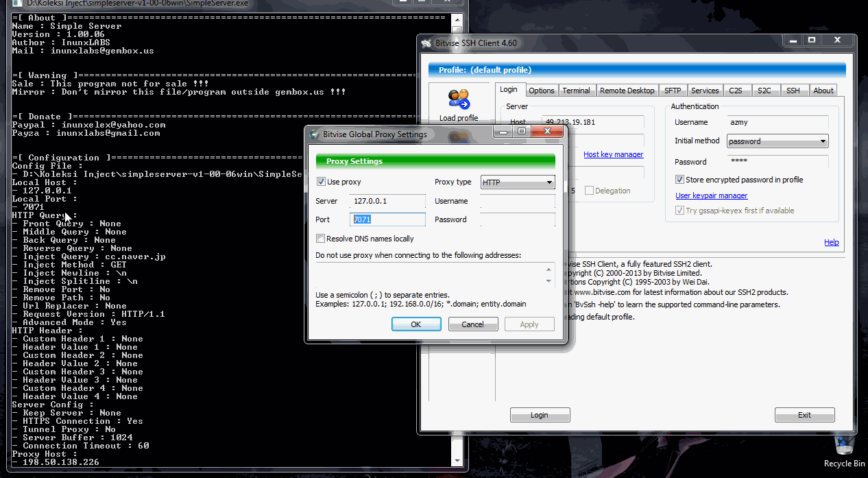The width and height of the screenshot is (868, 478).
Task: Switch to the Login tab
Action: pos(509,90)
